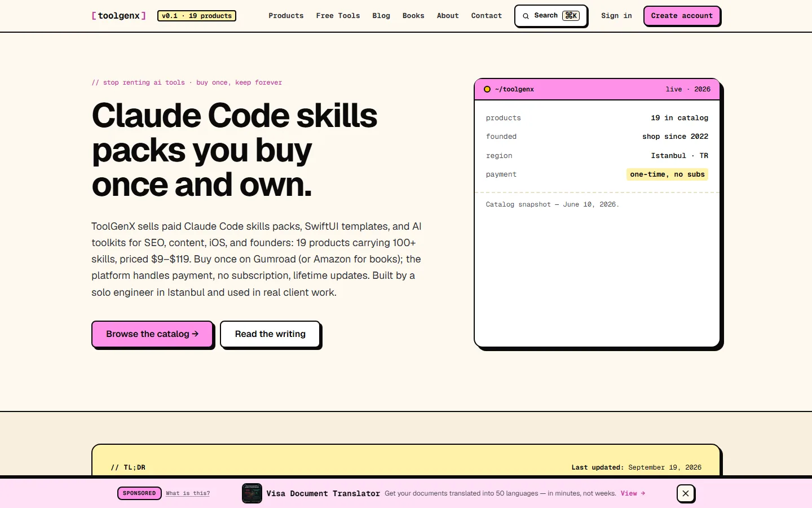Click the 'Catalog snapshot — June 10, 2026.' note
The height and width of the screenshot is (508, 812).
553,204
